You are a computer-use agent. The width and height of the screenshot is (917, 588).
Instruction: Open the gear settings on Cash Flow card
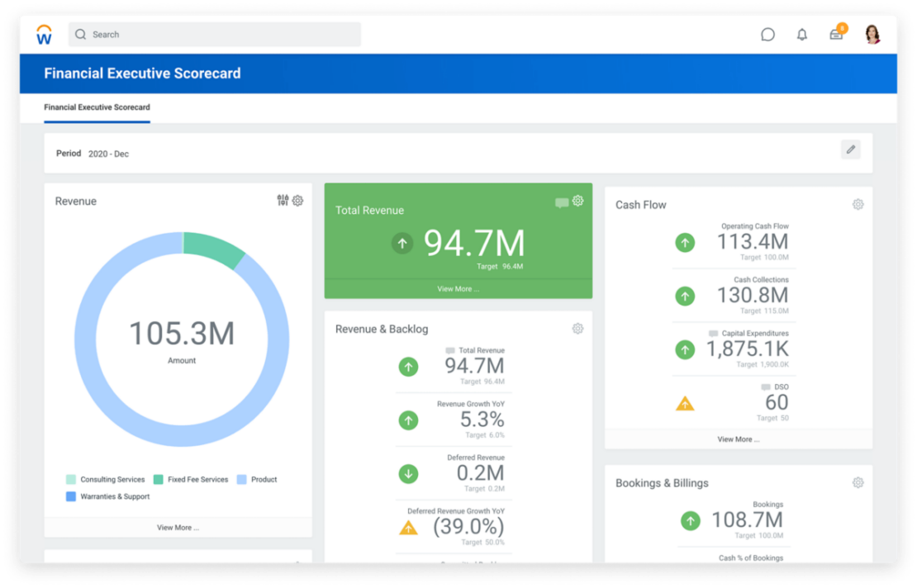pyautogui.click(x=858, y=204)
